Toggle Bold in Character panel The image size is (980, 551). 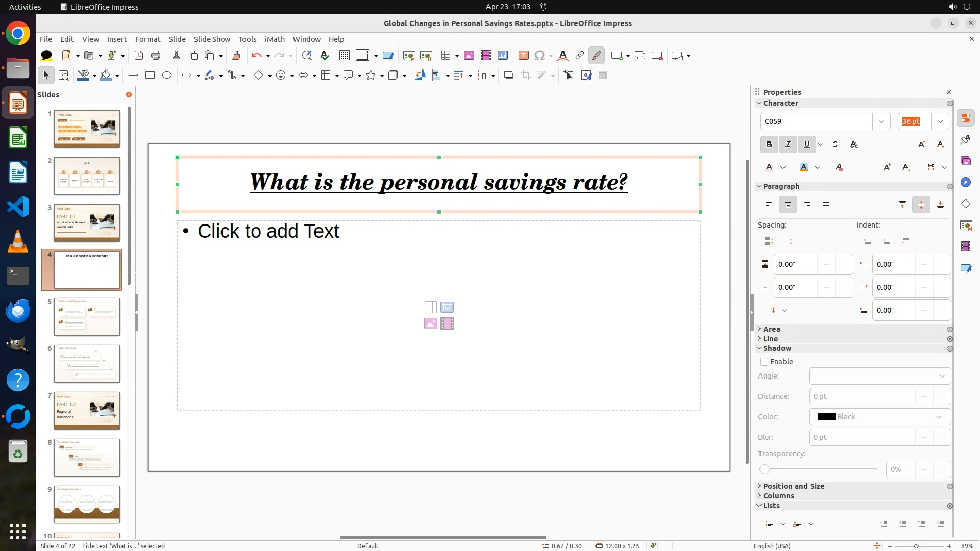(769, 145)
